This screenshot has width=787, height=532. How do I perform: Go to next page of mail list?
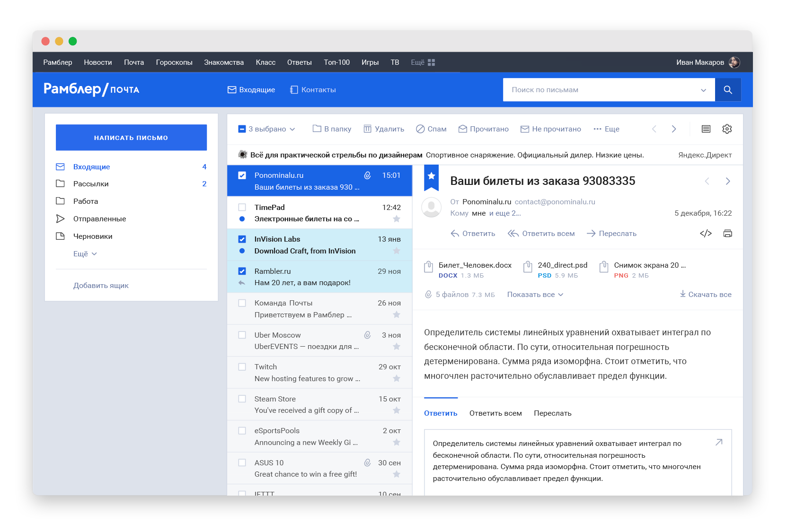click(674, 129)
